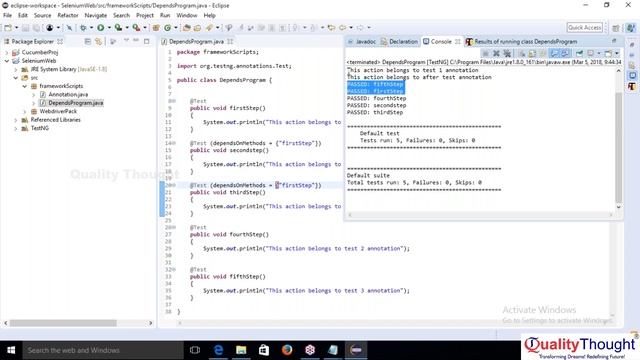
Task: Click Search the web and Windows box
Action: coord(103,350)
